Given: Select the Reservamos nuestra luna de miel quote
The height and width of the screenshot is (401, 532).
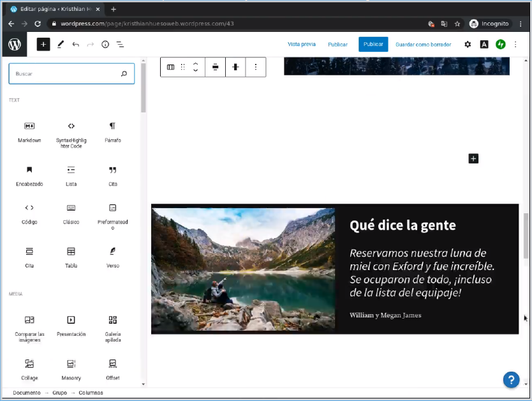Looking at the screenshot, I should point(422,273).
